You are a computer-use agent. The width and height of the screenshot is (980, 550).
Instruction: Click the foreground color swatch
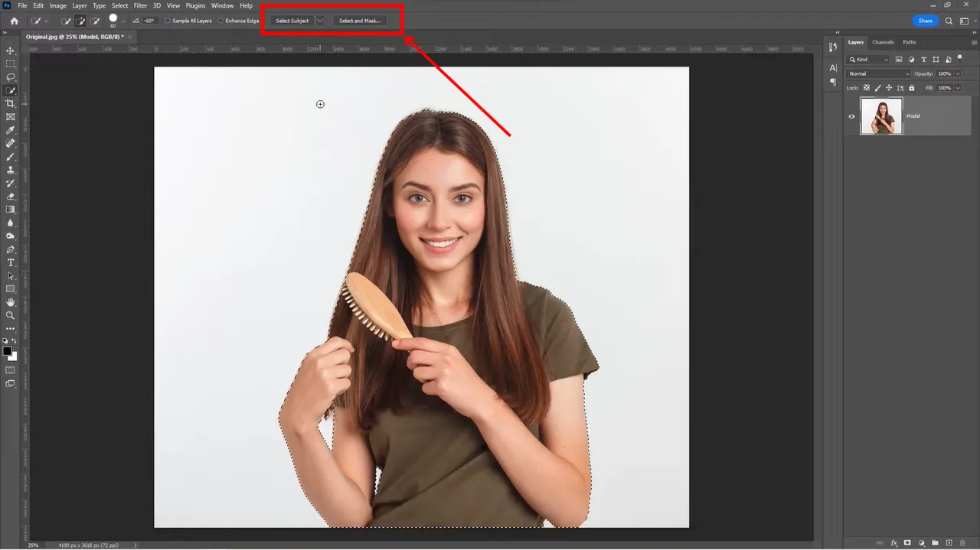[x=8, y=350]
